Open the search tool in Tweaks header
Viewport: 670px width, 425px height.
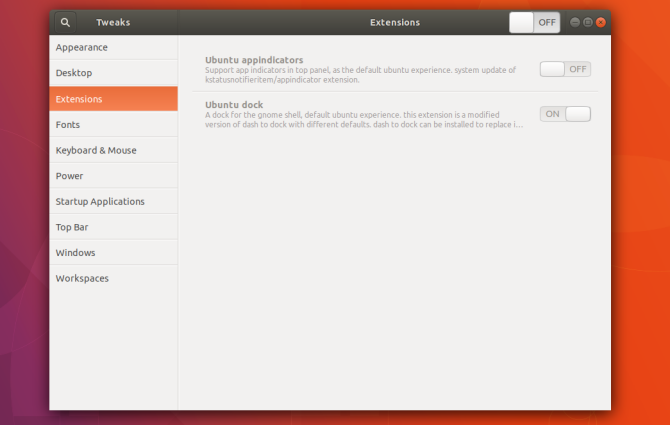tap(65, 22)
